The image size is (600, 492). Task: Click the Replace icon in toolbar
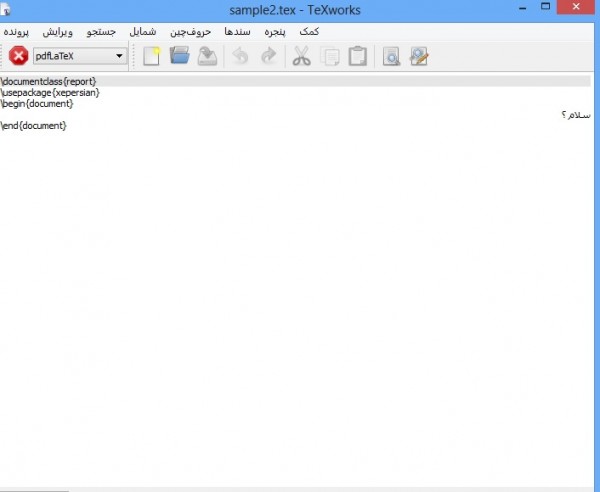pos(419,56)
